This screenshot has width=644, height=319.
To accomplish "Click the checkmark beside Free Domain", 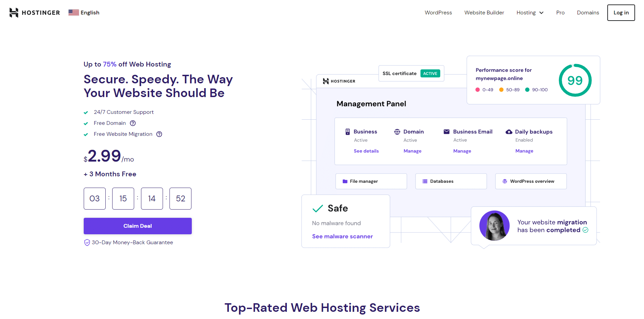I will pyautogui.click(x=86, y=123).
